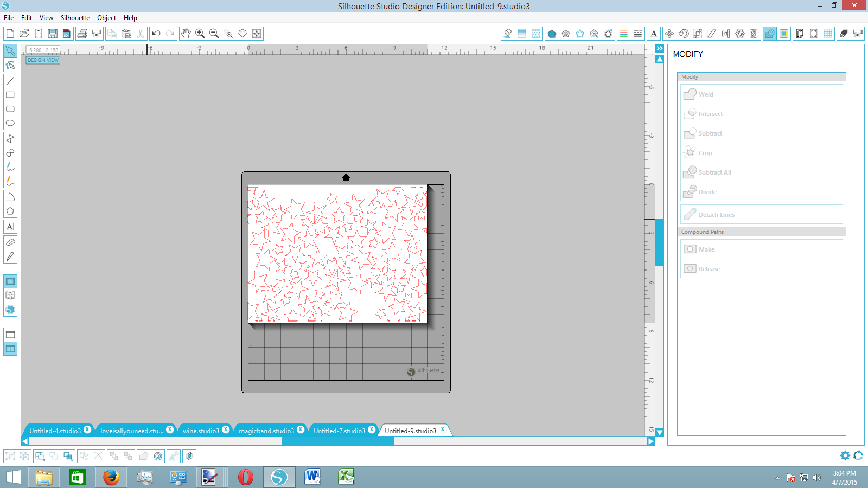This screenshot has width=868, height=488.
Task: Open the Trace window icon
Action: pos(784,34)
